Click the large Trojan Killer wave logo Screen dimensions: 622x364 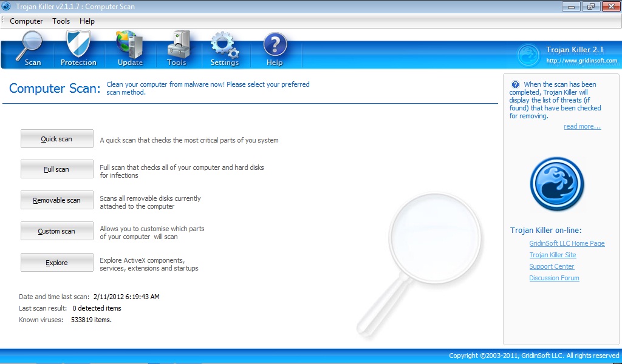coord(556,184)
